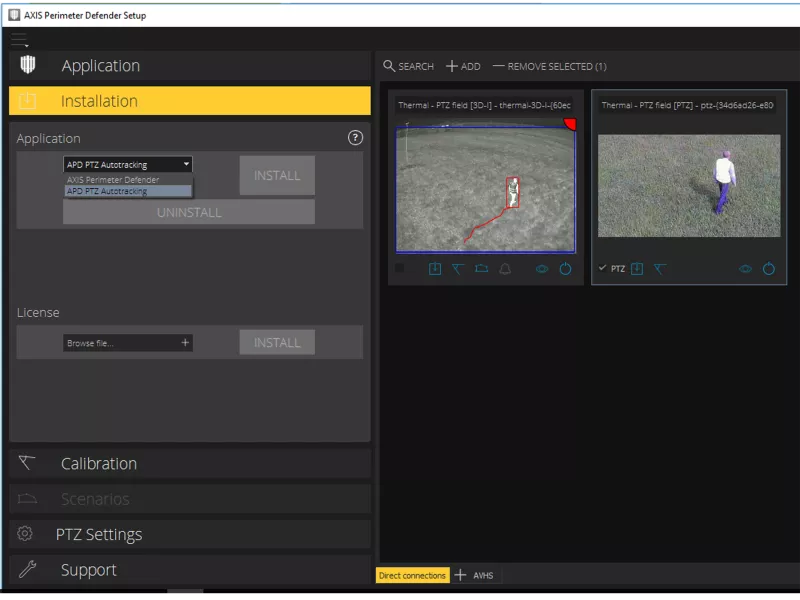This screenshot has width=800, height=600.
Task: Click the Uninstall button
Action: (x=189, y=212)
